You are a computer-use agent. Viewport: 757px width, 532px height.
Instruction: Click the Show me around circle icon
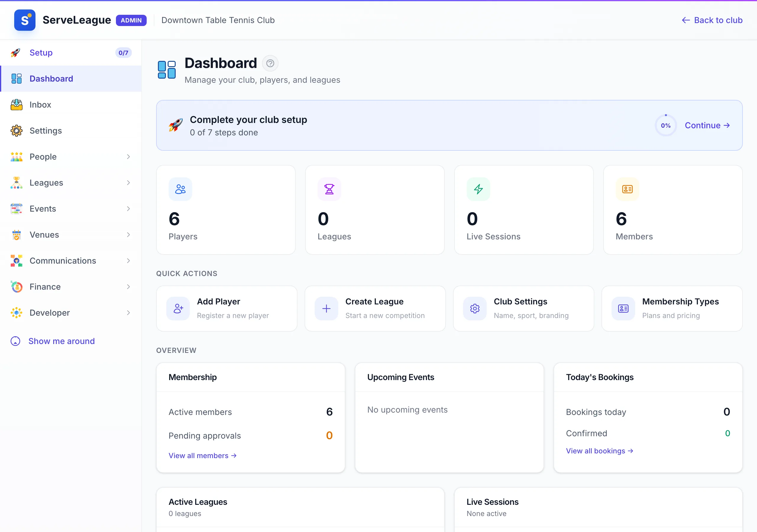15,341
